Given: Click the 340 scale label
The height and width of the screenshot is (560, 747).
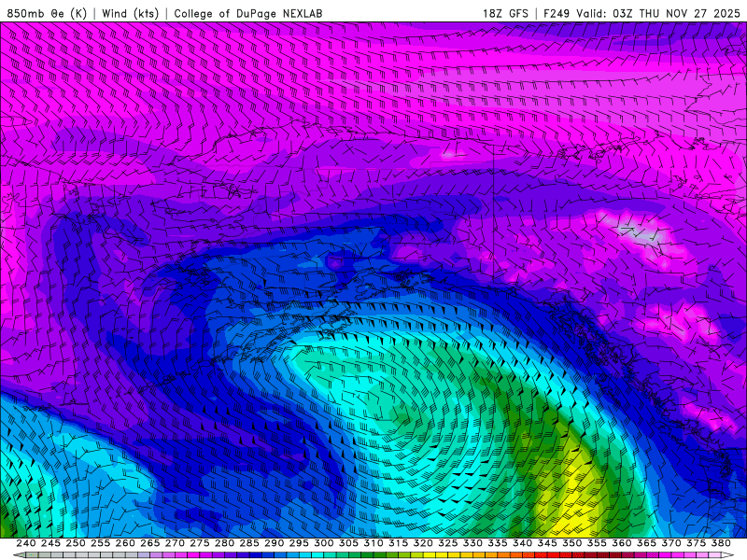Looking at the screenshot, I should point(522,543).
